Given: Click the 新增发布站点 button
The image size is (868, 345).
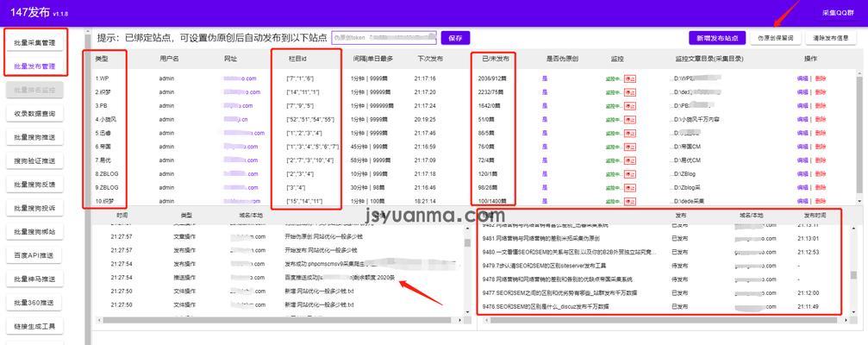Looking at the screenshot, I should point(717,38).
